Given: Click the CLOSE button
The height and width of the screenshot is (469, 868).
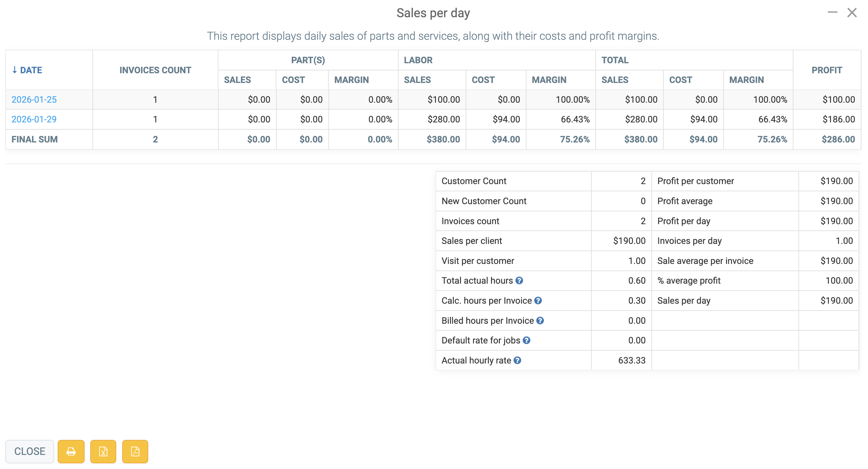Looking at the screenshot, I should click(x=30, y=451).
